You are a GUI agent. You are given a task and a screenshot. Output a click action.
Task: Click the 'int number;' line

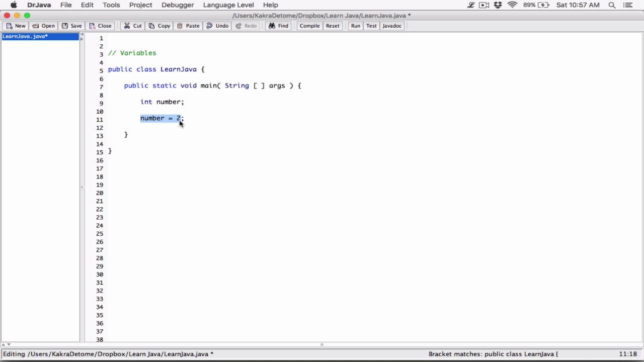tap(162, 102)
